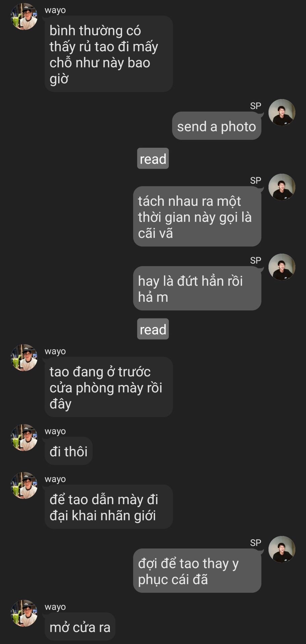306x644 pixels.
Task: Tap wayo's avatar beside 'để tao dẫn mày' message
Action: click(24, 485)
